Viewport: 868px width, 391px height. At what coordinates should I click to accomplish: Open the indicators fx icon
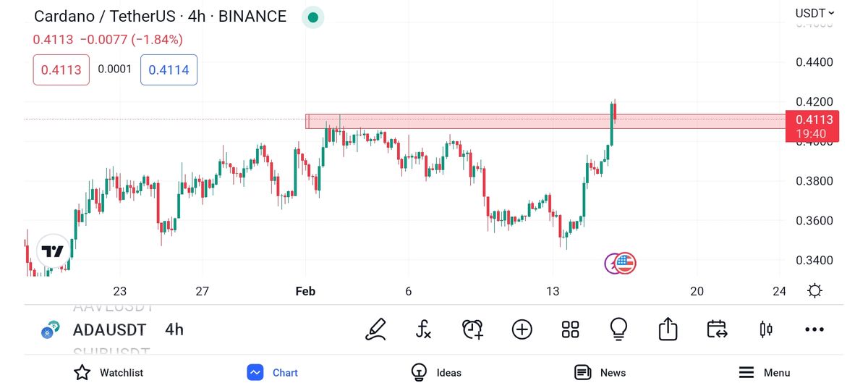click(x=424, y=329)
